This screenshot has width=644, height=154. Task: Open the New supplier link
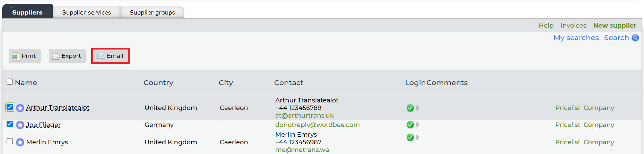coord(615,26)
